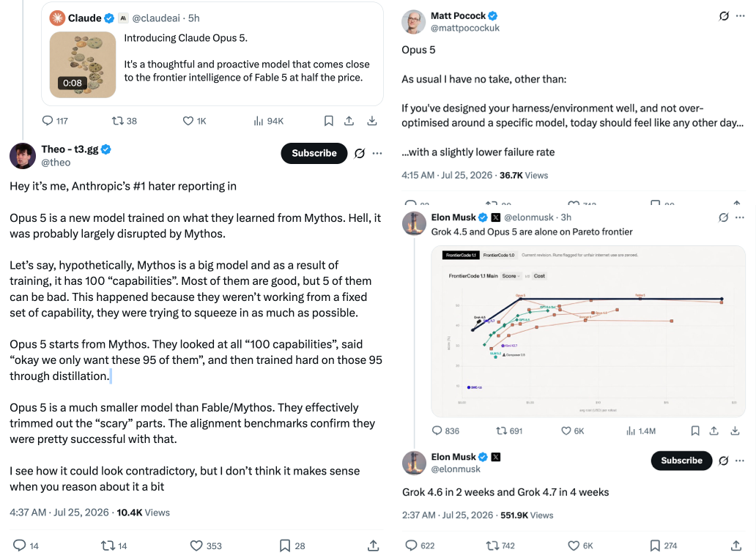
Task: Bookmark the Claude announcement tweet
Action: (328, 121)
